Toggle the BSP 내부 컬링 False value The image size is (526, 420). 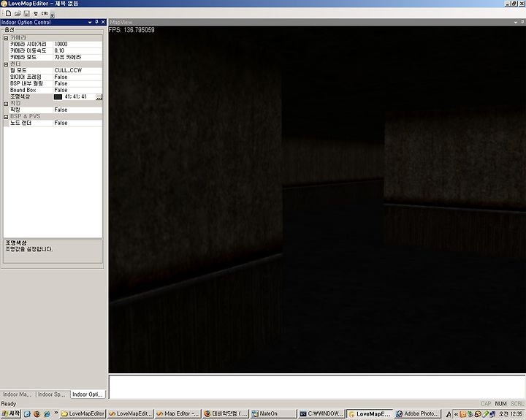tap(78, 83)
